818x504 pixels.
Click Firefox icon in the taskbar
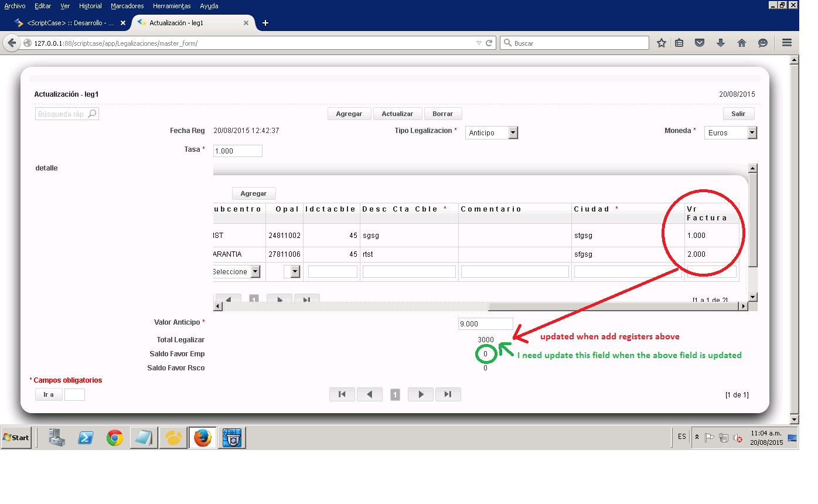pos(202,438)
